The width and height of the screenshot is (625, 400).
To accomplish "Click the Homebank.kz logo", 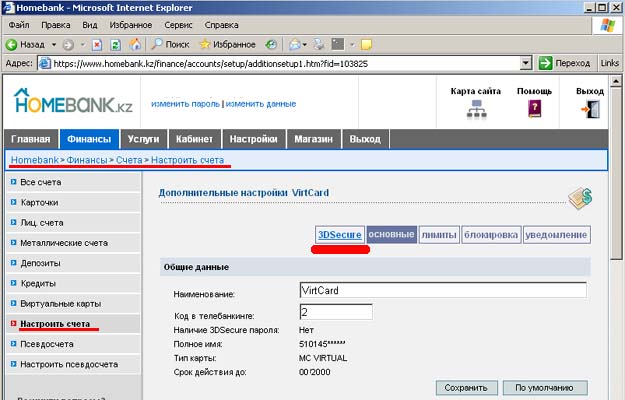I will 73,100.
